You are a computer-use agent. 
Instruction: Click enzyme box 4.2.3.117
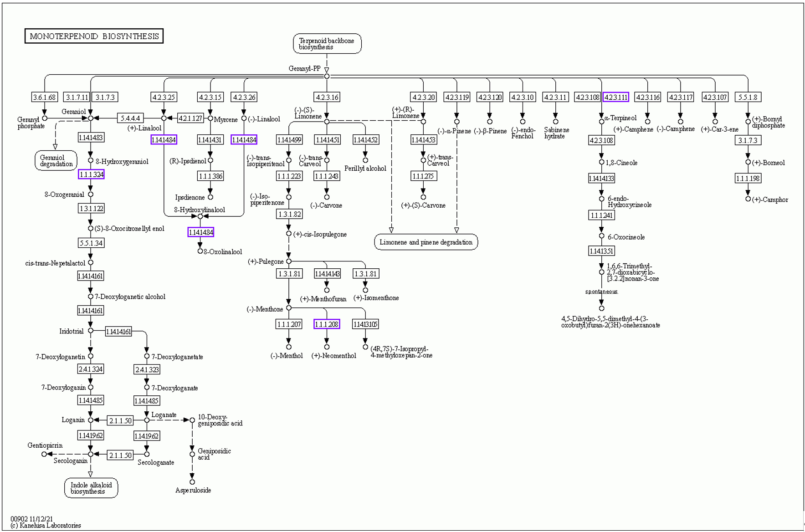(681, 97)
